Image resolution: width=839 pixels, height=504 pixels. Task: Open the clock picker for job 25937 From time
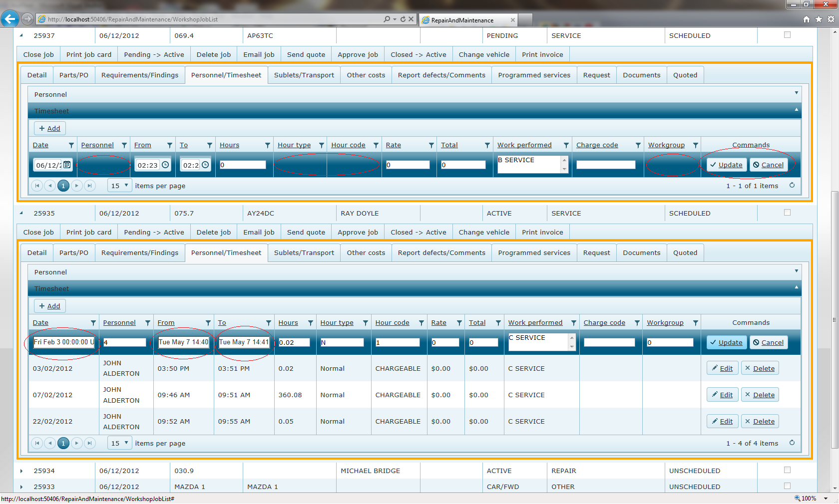click(165, 165)
